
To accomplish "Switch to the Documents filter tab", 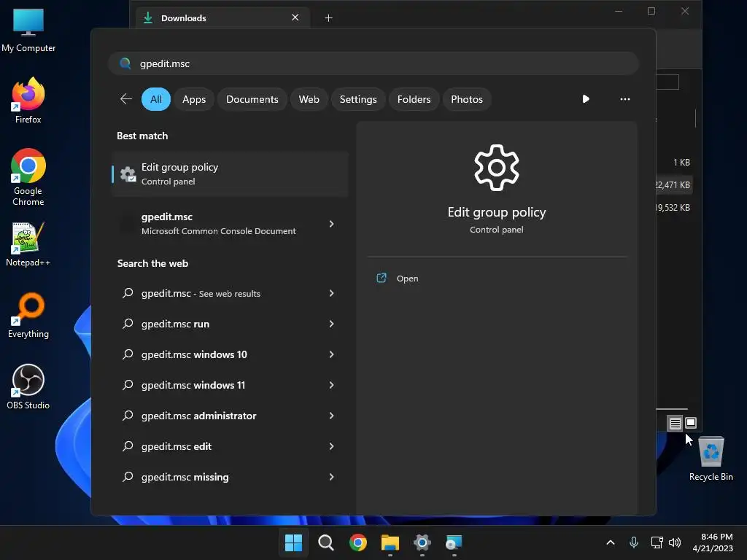I will (252, 99).
